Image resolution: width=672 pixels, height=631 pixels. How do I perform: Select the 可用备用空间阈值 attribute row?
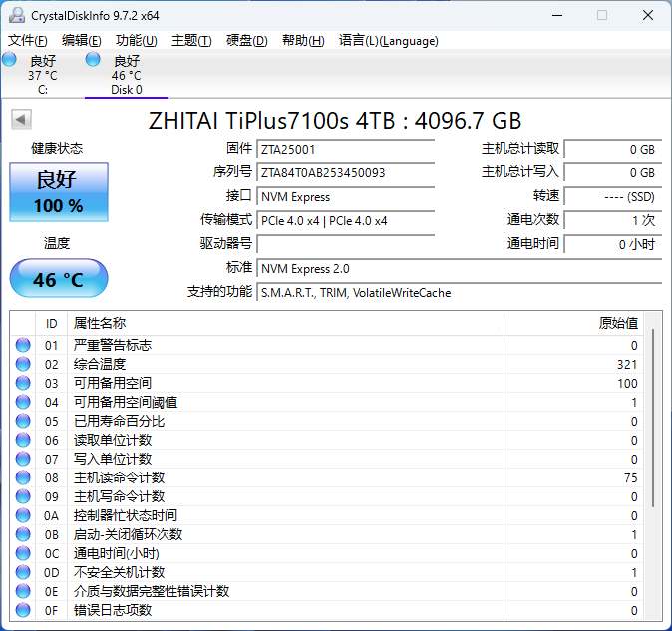coord(327,402)
